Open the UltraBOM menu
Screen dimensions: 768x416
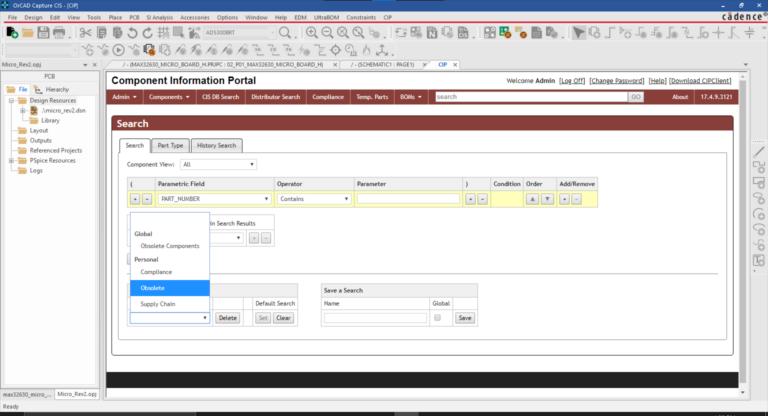(326, 18)
